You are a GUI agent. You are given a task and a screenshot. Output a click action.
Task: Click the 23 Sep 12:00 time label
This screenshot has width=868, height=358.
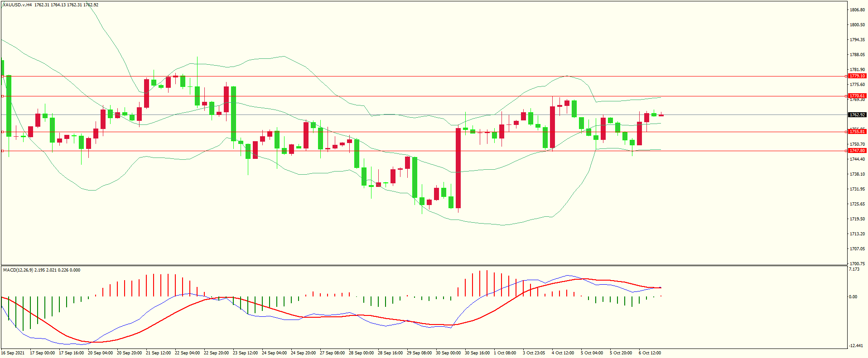point(246,353)
